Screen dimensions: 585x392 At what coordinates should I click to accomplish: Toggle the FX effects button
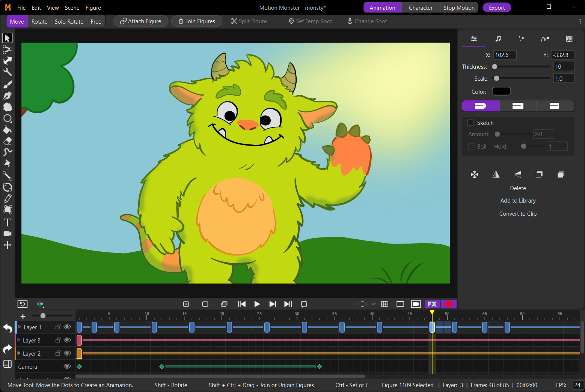pyautogui.click(x=432, y=304)
